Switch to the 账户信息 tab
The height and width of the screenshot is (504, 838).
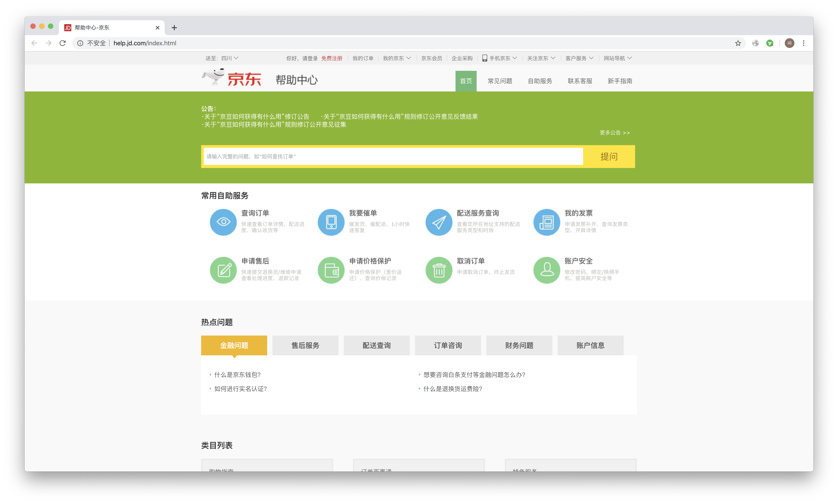[591, 345]
